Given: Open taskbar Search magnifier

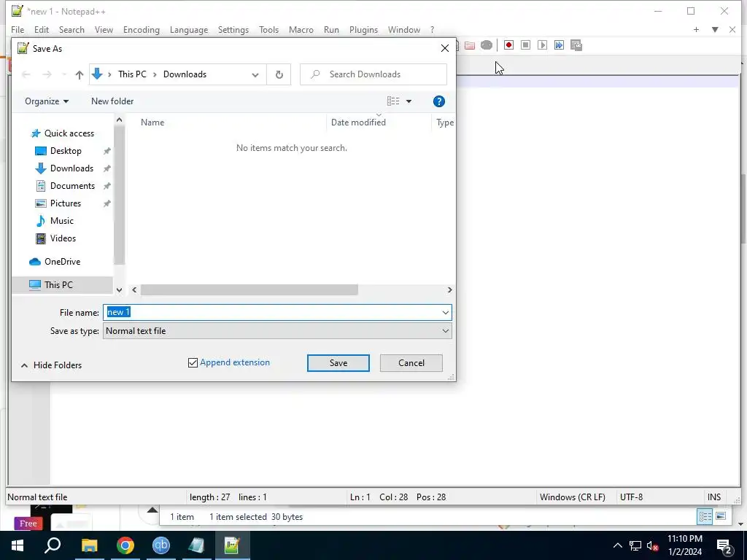Looking at the screenshot, I should [x=53, y=545].
